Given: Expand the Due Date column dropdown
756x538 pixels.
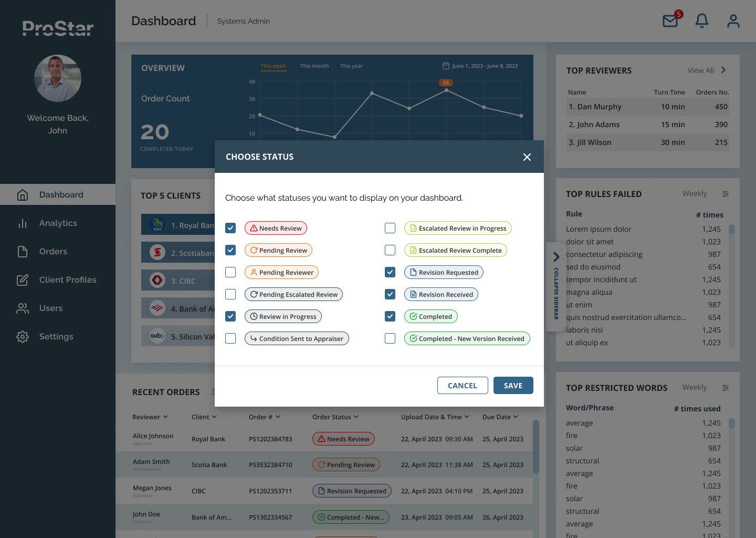Looking at the screenshot, I should (x=516, y=417).
